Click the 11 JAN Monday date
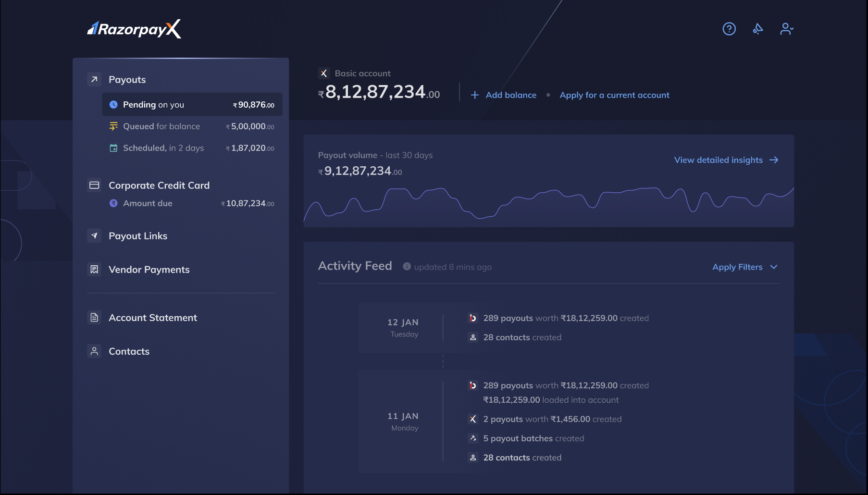The image size is (868, 495). (403, 421)
